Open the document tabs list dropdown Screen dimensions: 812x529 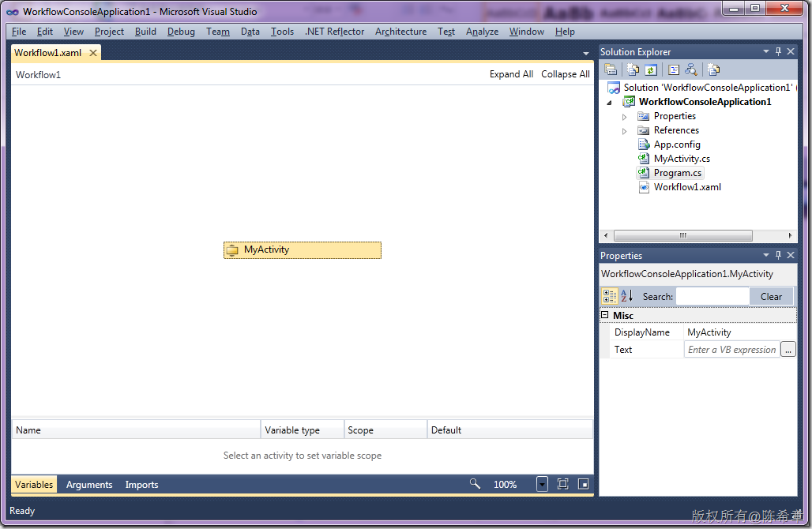(585, 54)
